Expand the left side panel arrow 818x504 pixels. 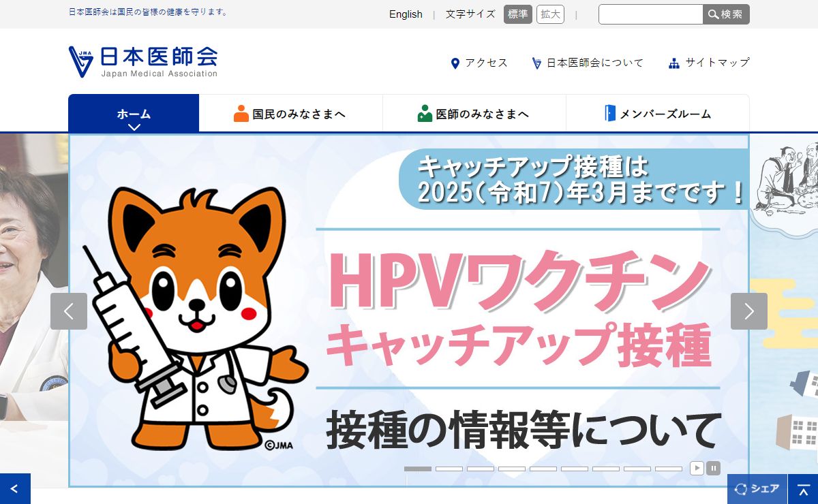tap(15, 488)
